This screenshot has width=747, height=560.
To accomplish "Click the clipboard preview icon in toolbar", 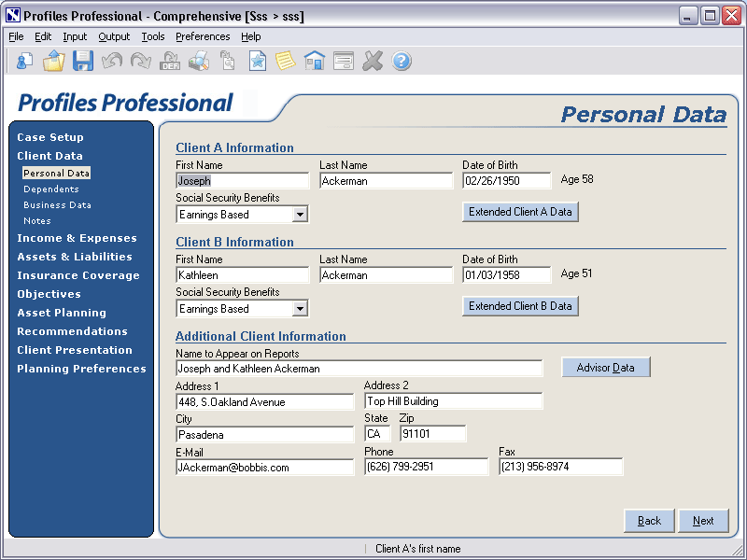I will coord(228,61).
